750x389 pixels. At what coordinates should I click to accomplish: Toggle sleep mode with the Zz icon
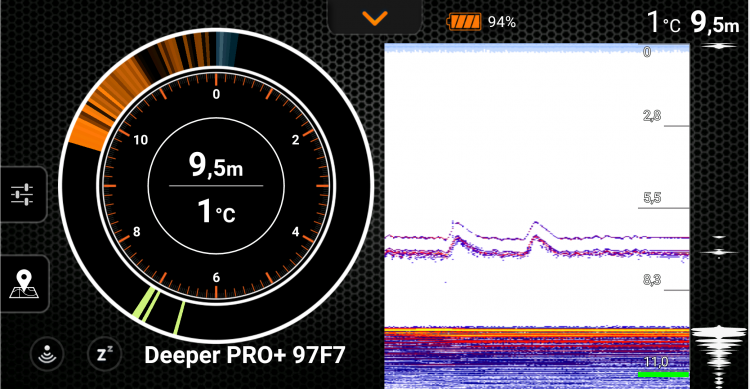[105, 355]
